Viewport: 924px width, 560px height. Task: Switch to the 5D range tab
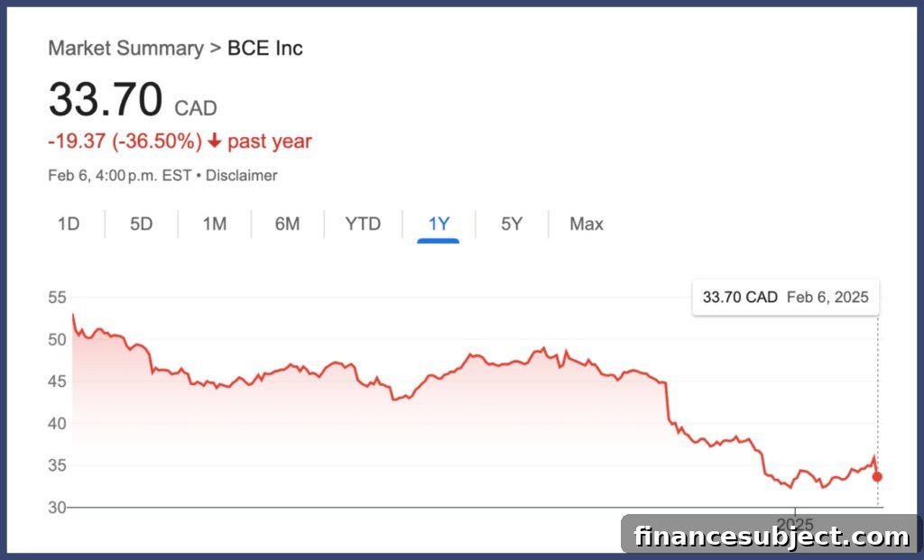pos(142,224)
